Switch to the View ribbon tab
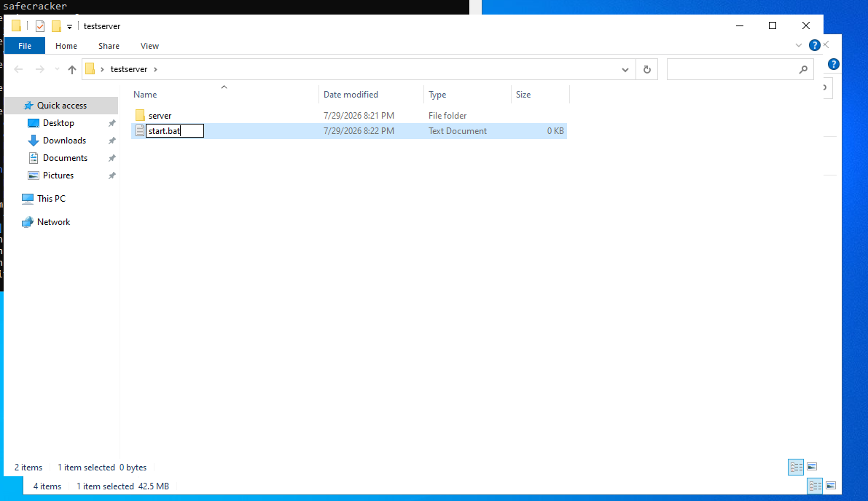The width and height of the screenshot is (868, 501). 149,46
